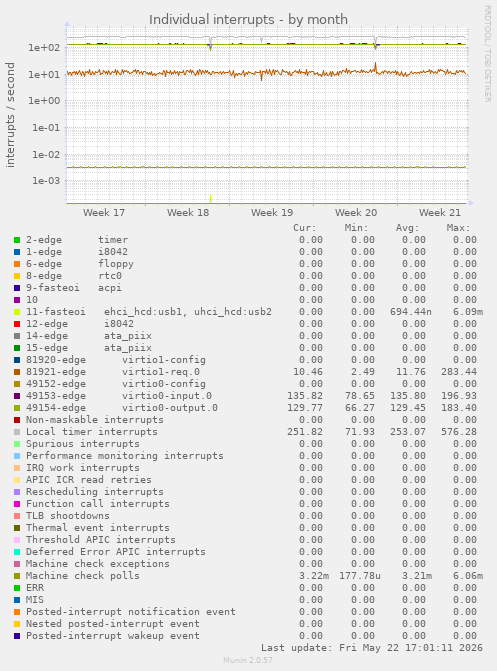Click the green 2-edge timer color swatch

pos(17,240)
